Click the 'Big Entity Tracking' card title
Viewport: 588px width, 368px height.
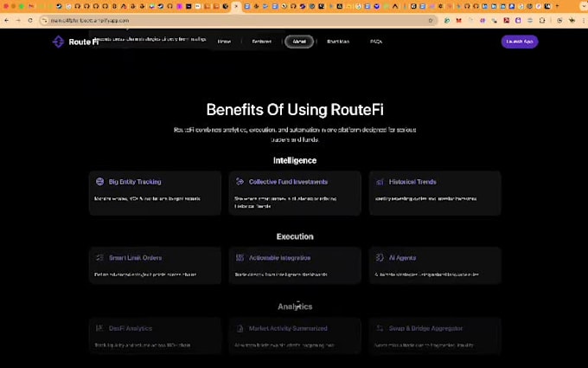point(135,182)
